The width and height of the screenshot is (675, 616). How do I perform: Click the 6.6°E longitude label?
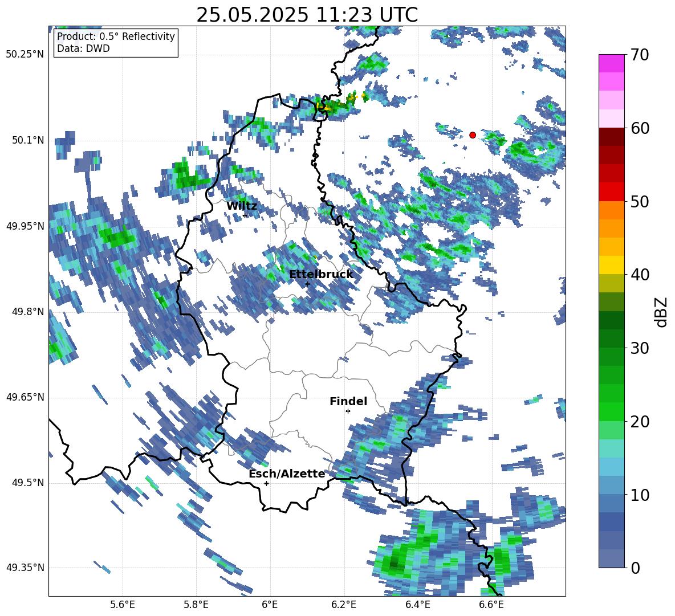[491, 605]
